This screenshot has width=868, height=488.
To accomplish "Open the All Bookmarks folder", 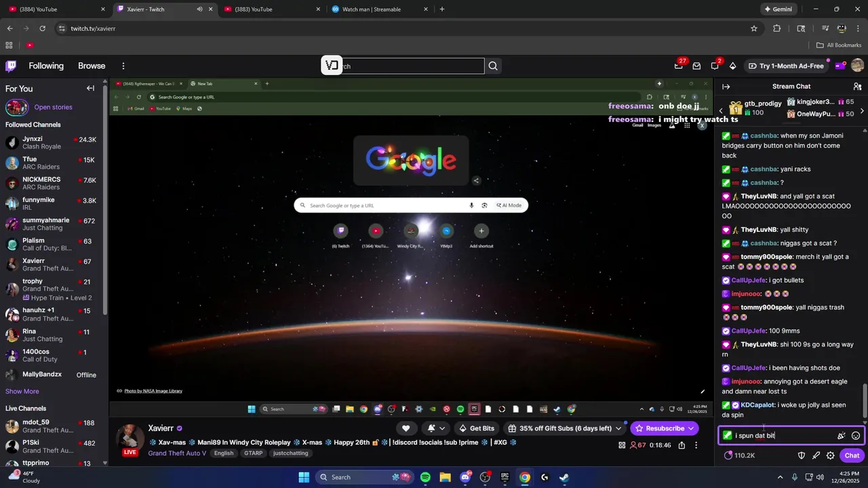I will pos(839,45).
